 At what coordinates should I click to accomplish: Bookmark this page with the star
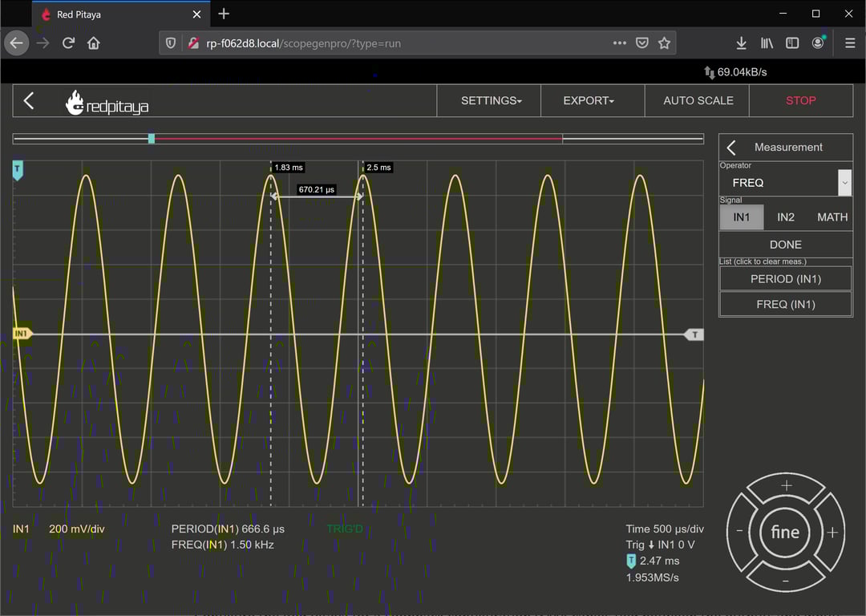(664, 43)
